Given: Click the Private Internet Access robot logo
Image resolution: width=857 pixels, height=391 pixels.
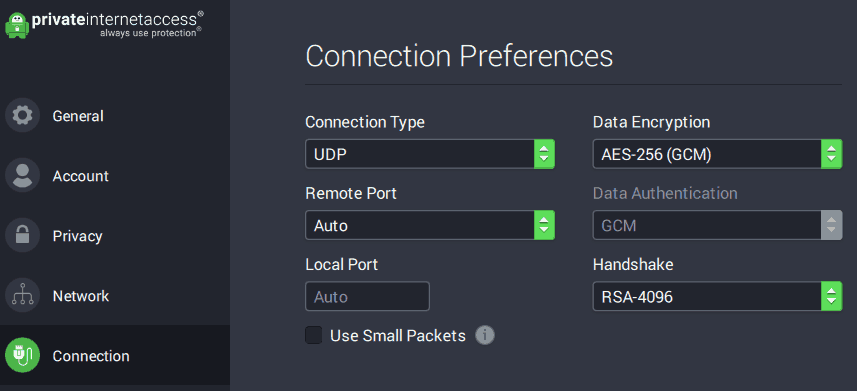Looking at the screenshot, I should (x=17, y=25).
